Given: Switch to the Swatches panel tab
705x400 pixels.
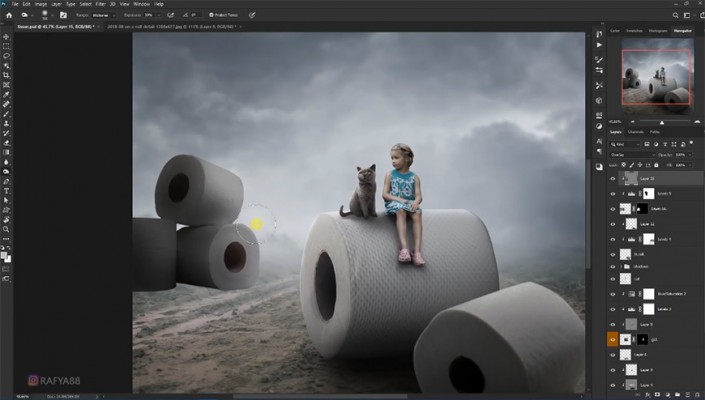Looking at the screenshot, I should click(x=634, y=31).
